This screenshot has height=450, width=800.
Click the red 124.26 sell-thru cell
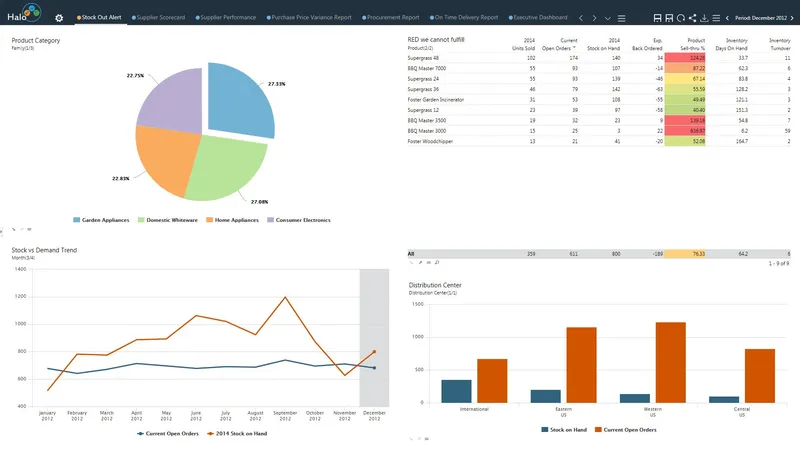pyautogui.click(x=685, y=58)
